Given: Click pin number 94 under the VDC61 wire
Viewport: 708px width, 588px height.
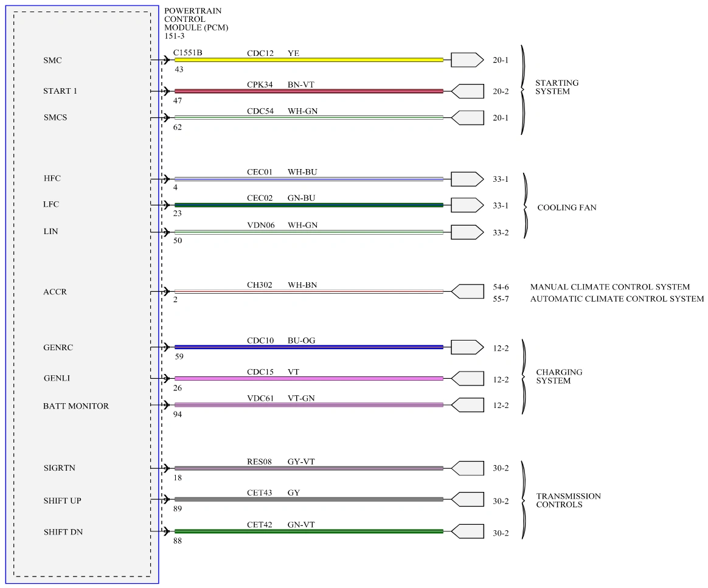Looking at the screenshot, I should coord(178,414).
